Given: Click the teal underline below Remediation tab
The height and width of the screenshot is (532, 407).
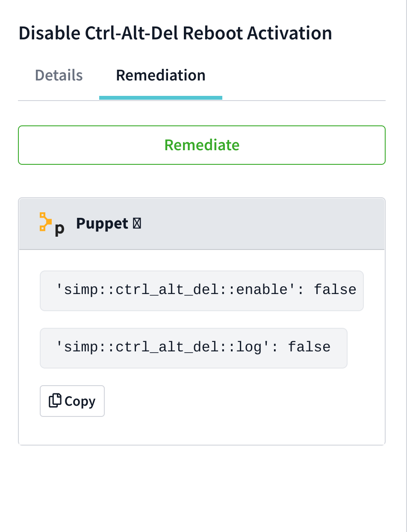Looking at the screenshot, I should (x=161, y=98).
